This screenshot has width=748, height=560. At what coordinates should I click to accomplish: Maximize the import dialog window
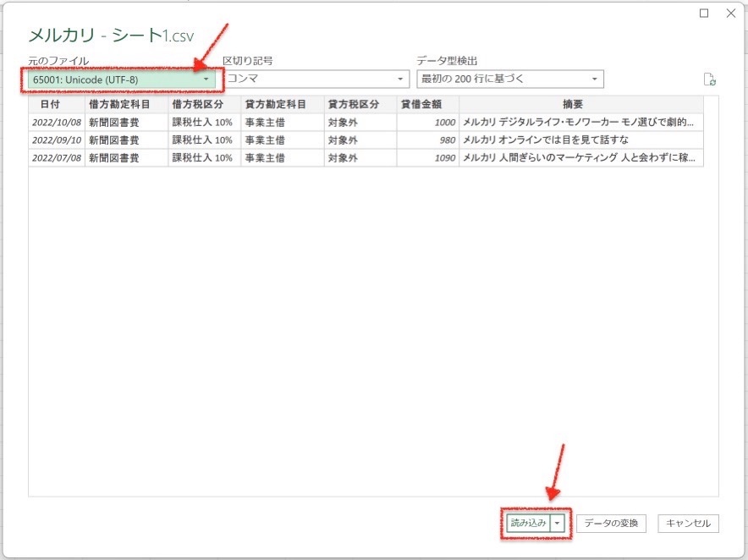point(704,14)
